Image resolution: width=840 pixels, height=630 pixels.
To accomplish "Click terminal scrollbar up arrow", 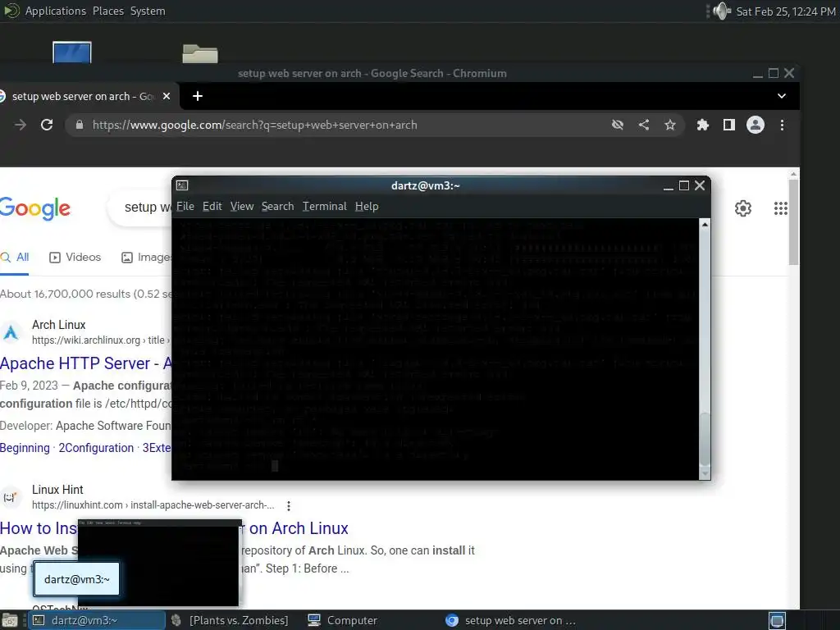I will [x=705, y=224].
